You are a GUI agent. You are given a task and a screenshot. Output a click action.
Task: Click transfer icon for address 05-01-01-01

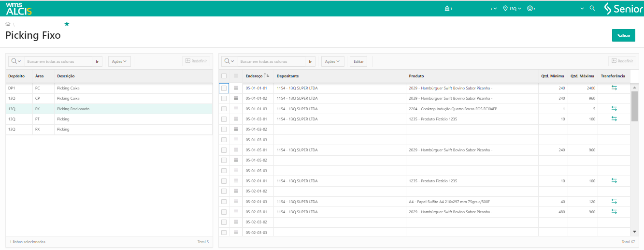click(614, 88)
